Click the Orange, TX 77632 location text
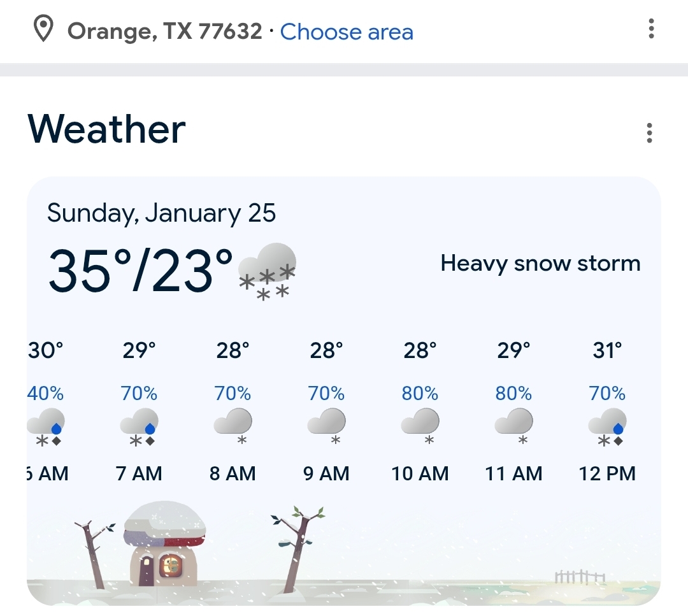This screenshot has height=616, width=688. tap(164, 31)
